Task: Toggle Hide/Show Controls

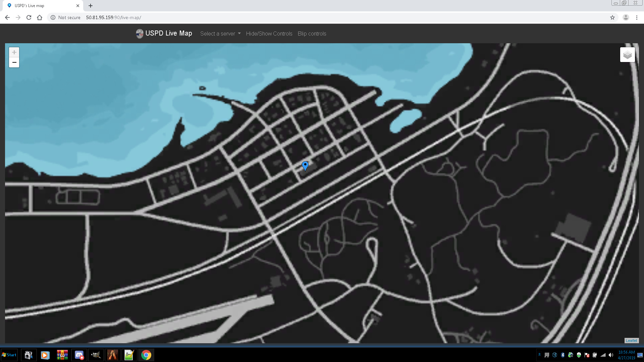Action: pos(269,34)
